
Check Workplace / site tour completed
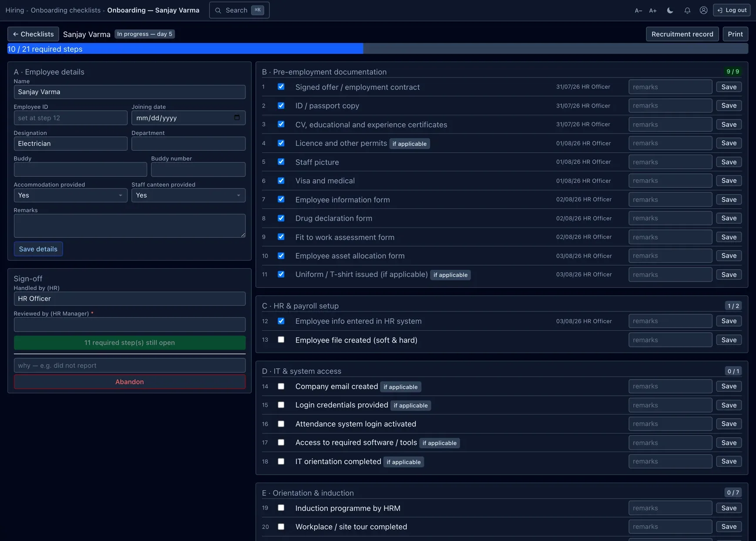tap(281, 527)
